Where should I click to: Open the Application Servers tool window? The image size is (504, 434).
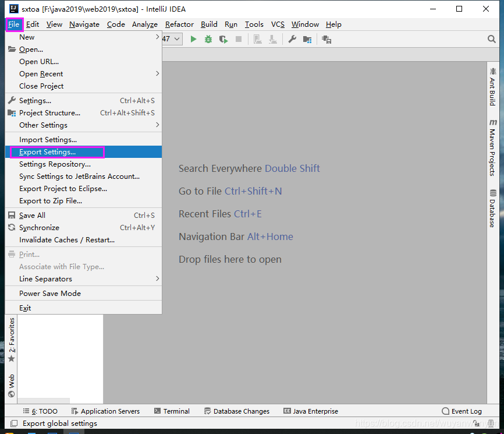[106, 411]
